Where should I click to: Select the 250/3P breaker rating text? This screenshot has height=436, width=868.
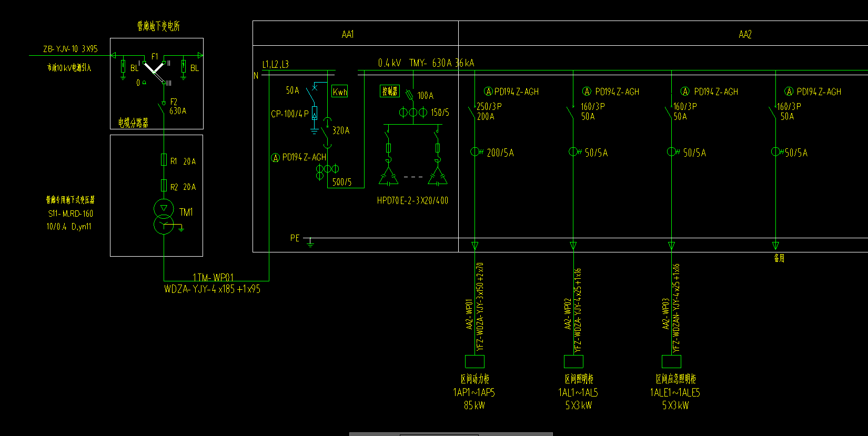(x=489, y=106)
